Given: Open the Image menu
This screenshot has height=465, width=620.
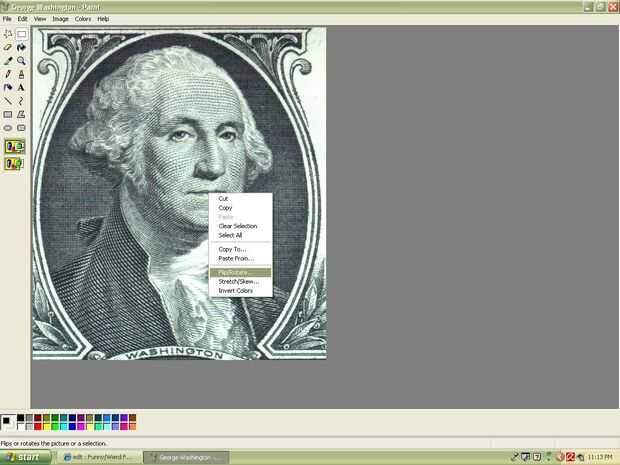Looking at the screenshot, I should tap(60, 19).
